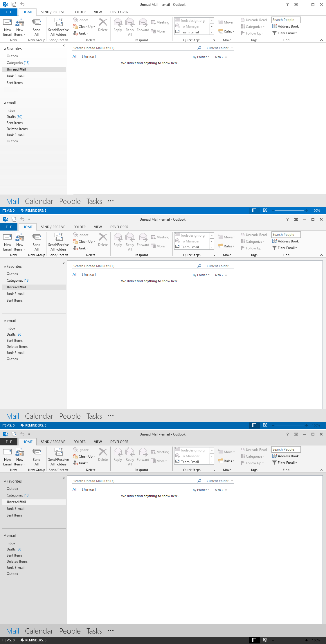The height and width of the screenshot is (644, 326).
Task: Collapse ribbon arrow in bottom Outlook window
Action: tap(321, 470)
